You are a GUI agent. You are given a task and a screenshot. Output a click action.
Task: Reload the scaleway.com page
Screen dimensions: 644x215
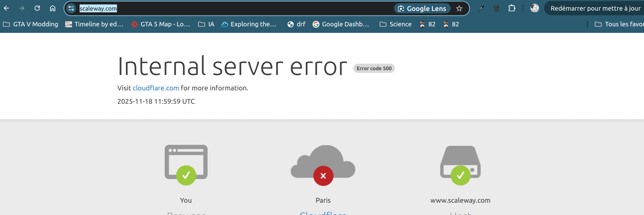click(37, 8)
